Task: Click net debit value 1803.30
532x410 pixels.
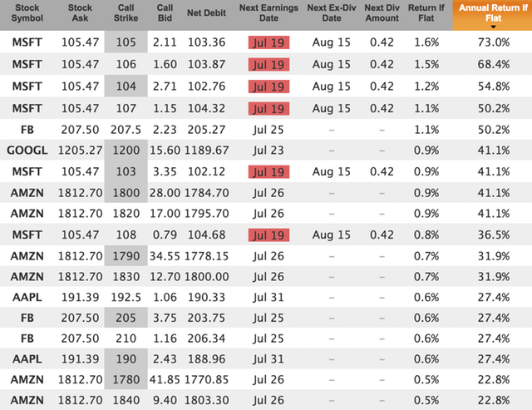Action: 207,400
